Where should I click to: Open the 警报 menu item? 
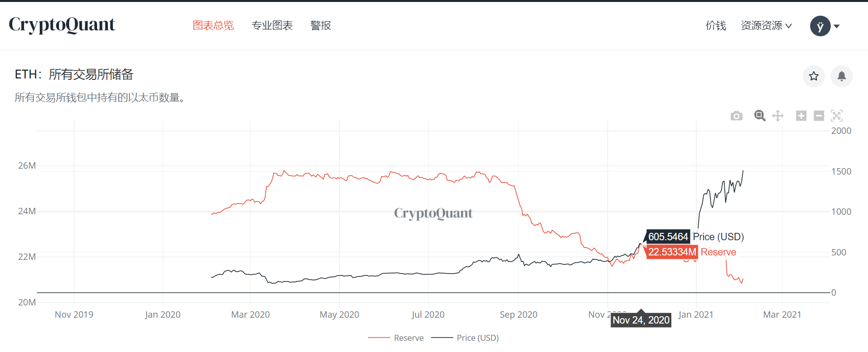[x=321, y=25]
